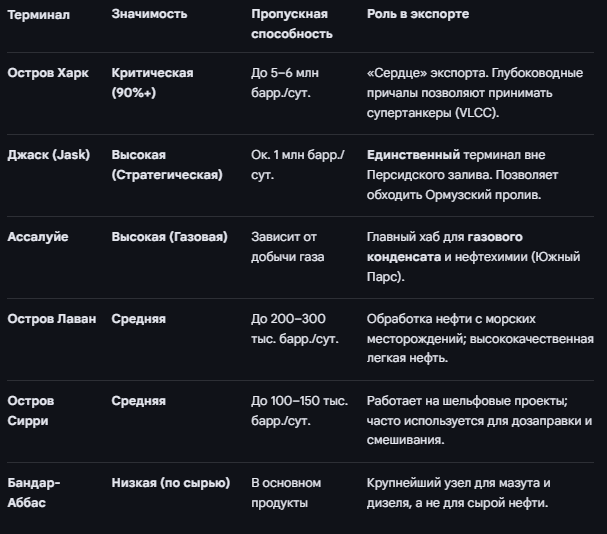Select the "Джаск (Jask)" terminal cell
The width and height of the screenshot is (607, 534).
tap(49, 155)
